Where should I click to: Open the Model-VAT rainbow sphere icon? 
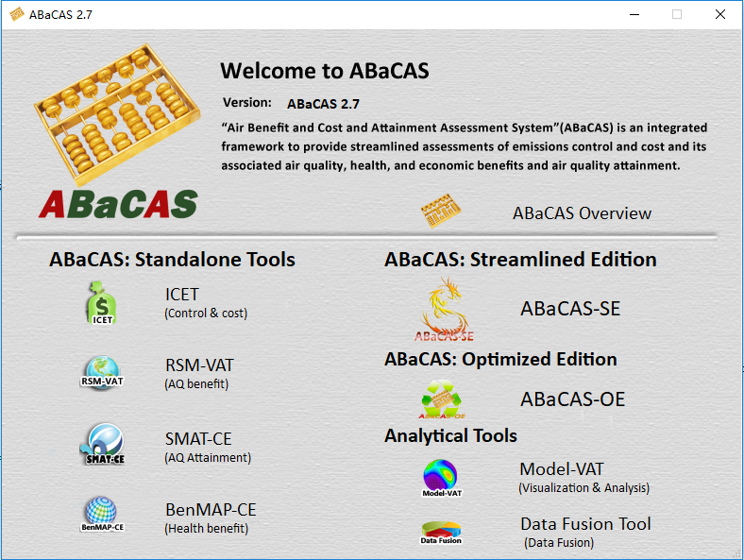[x=441, y=478]
